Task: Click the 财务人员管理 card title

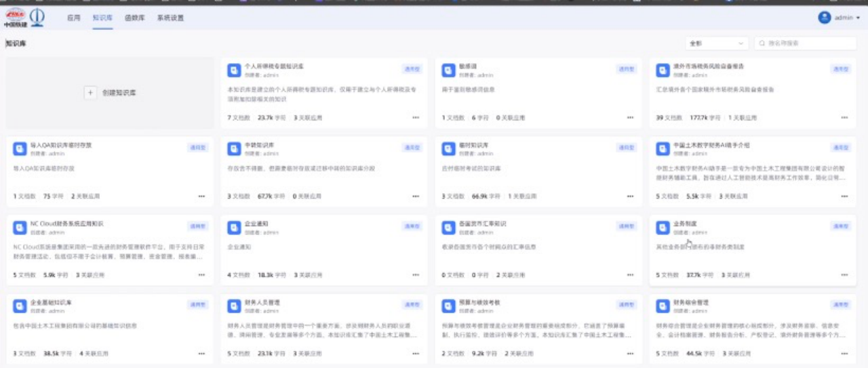Action: pos(262,302)
